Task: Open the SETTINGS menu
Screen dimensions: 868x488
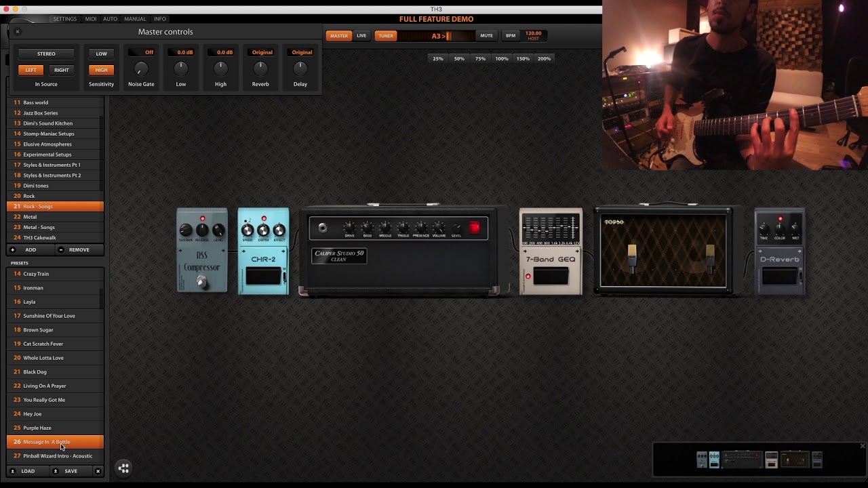Action: [x=65, y=19]
